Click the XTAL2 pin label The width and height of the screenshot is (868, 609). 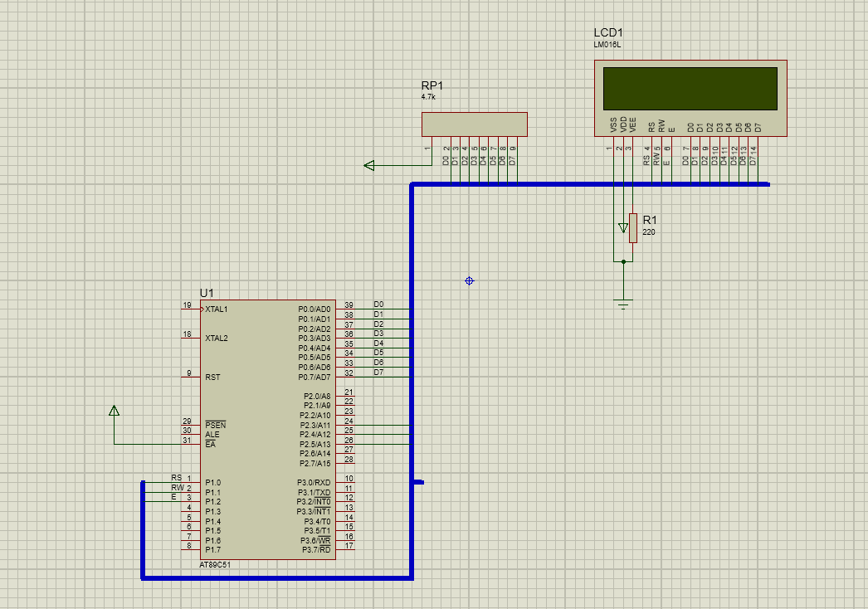(x=217, y=338)
